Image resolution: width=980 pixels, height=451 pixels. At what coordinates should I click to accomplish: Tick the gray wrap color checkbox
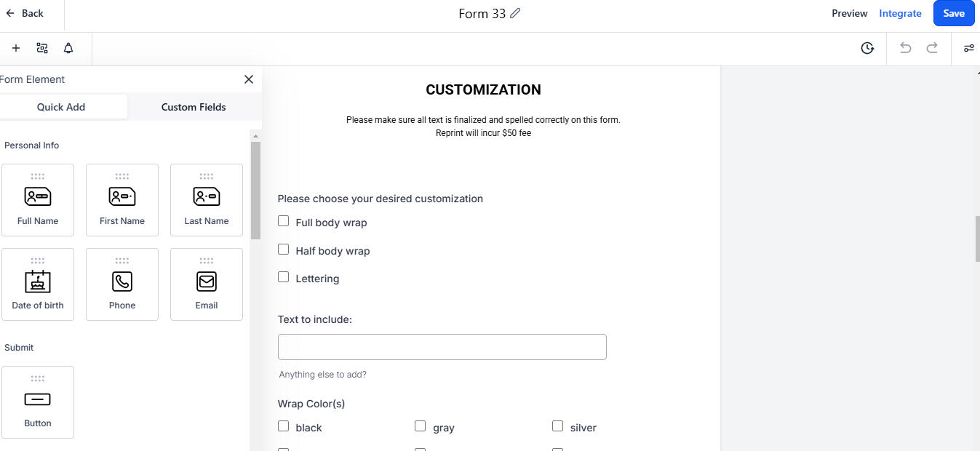420,426
